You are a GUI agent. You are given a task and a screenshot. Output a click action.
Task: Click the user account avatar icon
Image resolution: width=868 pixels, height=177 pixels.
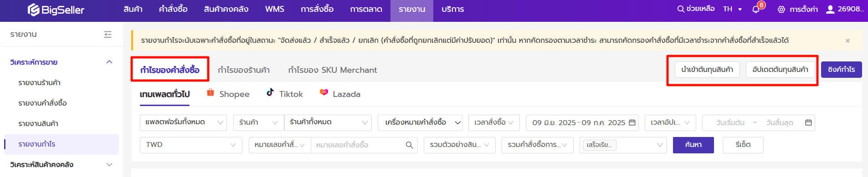click(x=830, y=9)
